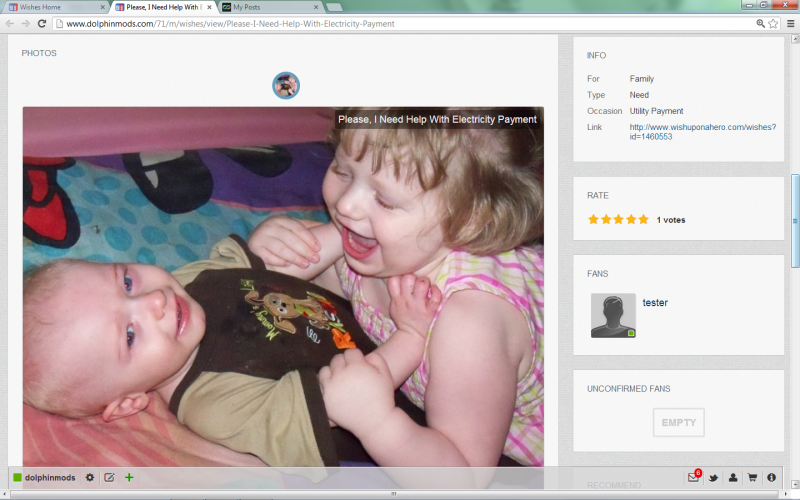The image size is (800, 500).
Task: Click the browser back arrow
Action: pyautogui.click(x=10, y=23)
